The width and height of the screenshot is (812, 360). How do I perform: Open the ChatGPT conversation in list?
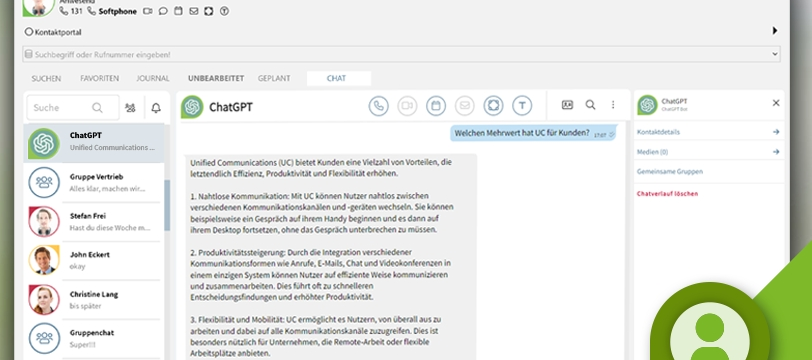click(x=94, y=143)
